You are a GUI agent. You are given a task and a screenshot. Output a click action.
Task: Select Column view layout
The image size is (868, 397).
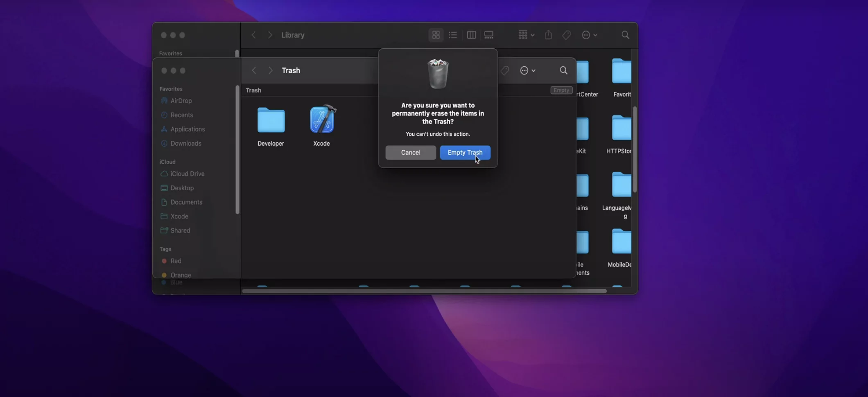pyautogui.click(x=471, y=35)
